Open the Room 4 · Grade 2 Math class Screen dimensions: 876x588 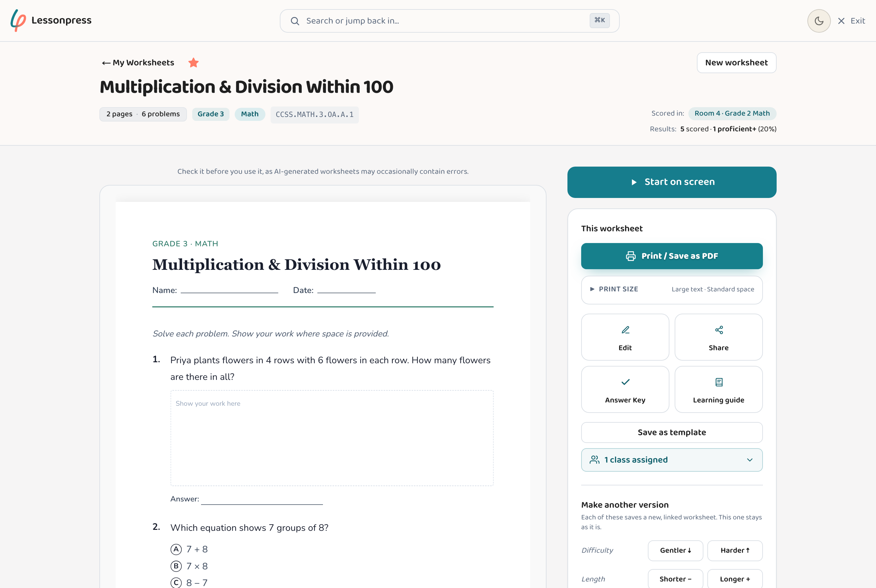[732, 113]
